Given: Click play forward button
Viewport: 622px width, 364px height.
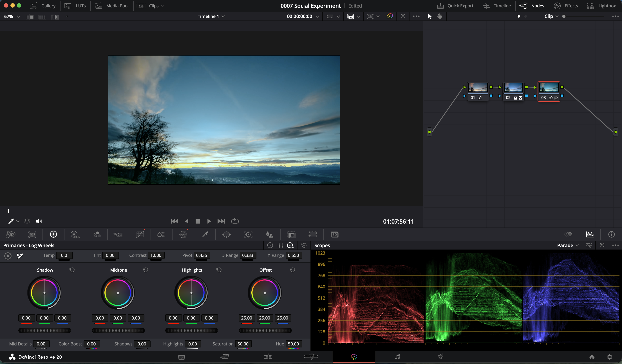Looking at the screenshot, I should point(209,221).
